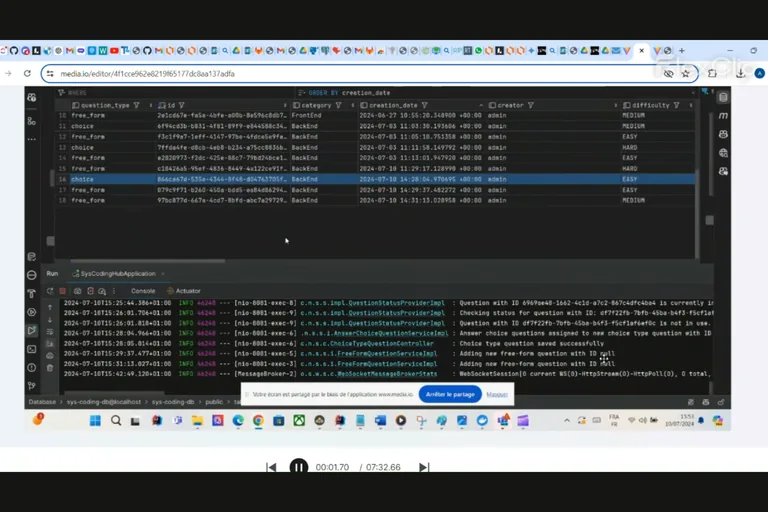Open the Maven 'm' tool window icon
Image resolution: width=768 pixels, height=512 pixels.
click(x=723, y=116)
